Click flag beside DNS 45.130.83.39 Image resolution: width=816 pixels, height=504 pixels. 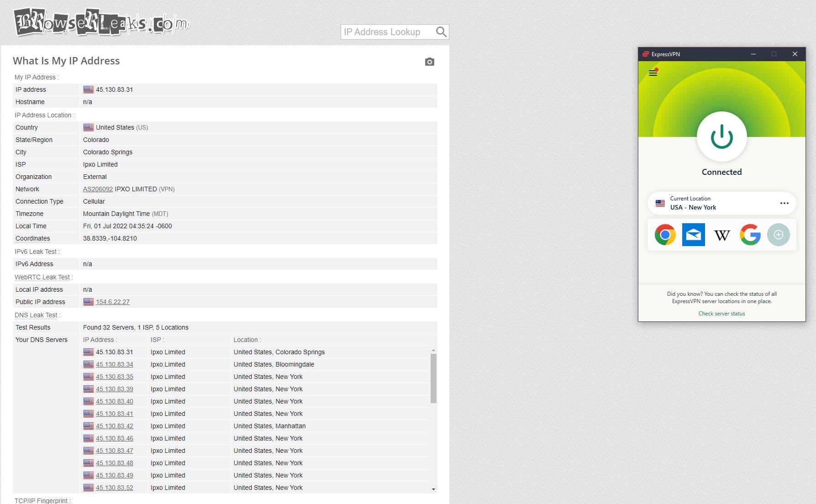(x=89, y=389)
